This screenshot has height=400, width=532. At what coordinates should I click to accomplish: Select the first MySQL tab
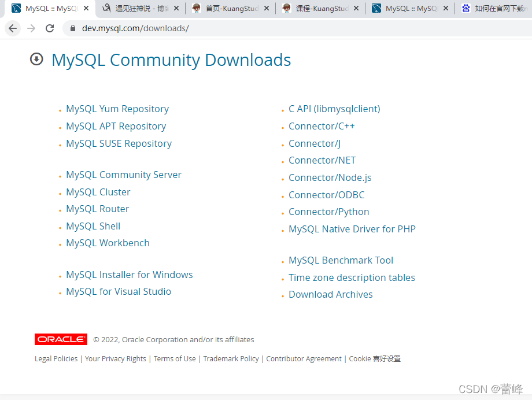[50, 9]
